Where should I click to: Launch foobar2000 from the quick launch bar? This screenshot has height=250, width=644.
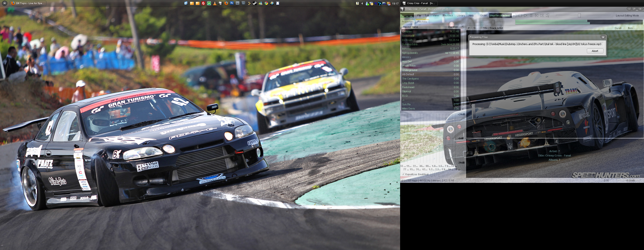221,3
